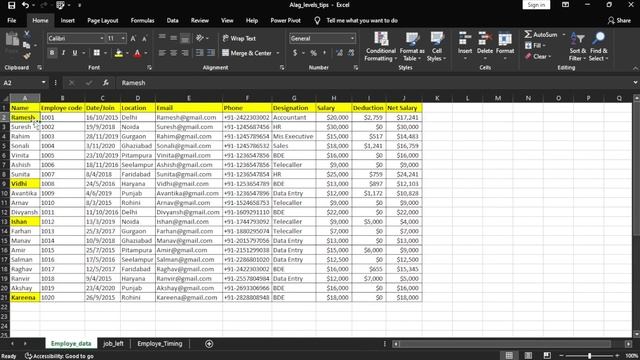640x360 pixels.
Task: Switch to Page Break Preview in status bar
Action: pos(547,356)
